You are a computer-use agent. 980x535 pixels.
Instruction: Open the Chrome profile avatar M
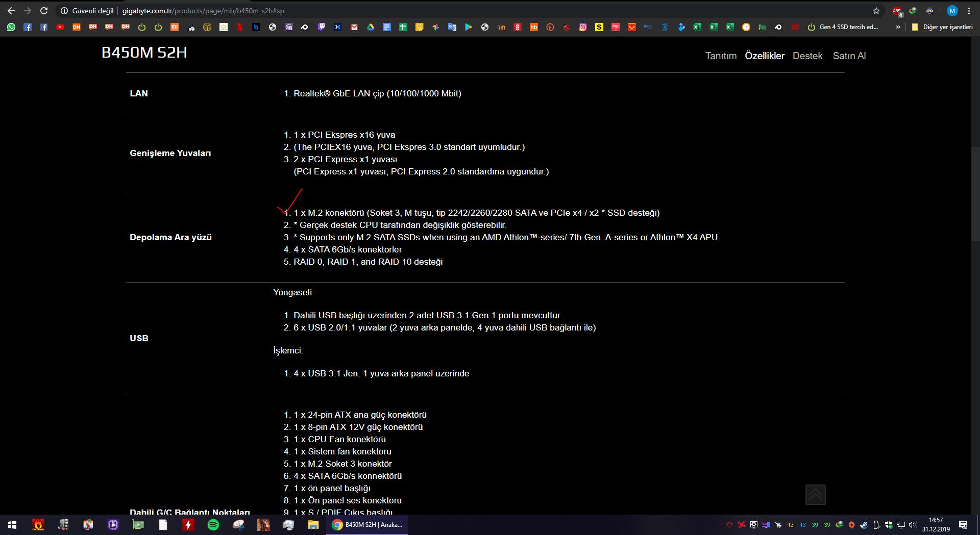pyautogui.click(x=952, y=11)
